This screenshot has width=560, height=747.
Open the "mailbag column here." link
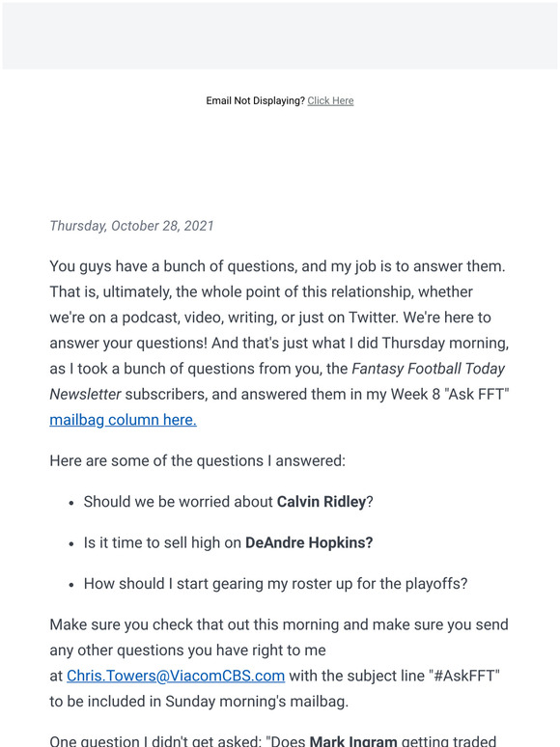tap(123, 420)
